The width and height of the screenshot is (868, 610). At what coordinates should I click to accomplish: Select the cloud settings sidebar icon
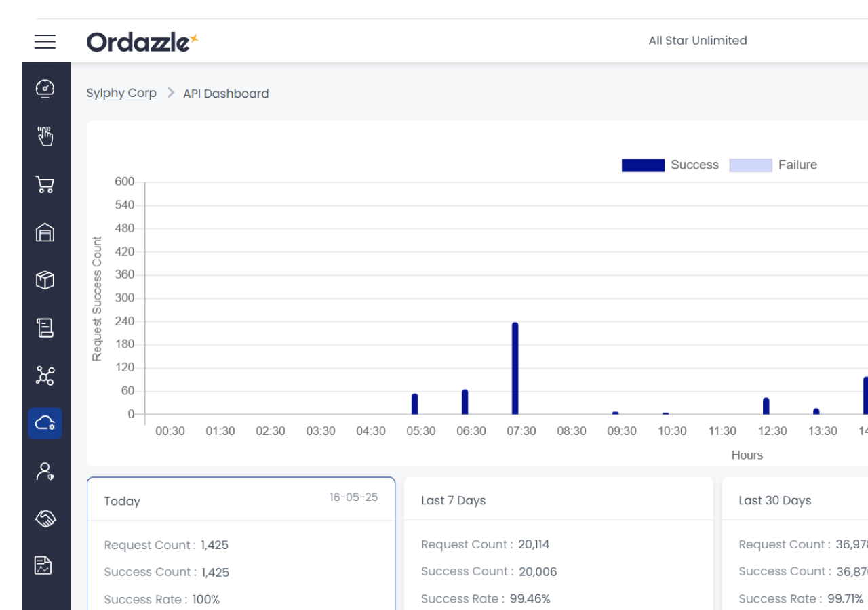(45, 424)
